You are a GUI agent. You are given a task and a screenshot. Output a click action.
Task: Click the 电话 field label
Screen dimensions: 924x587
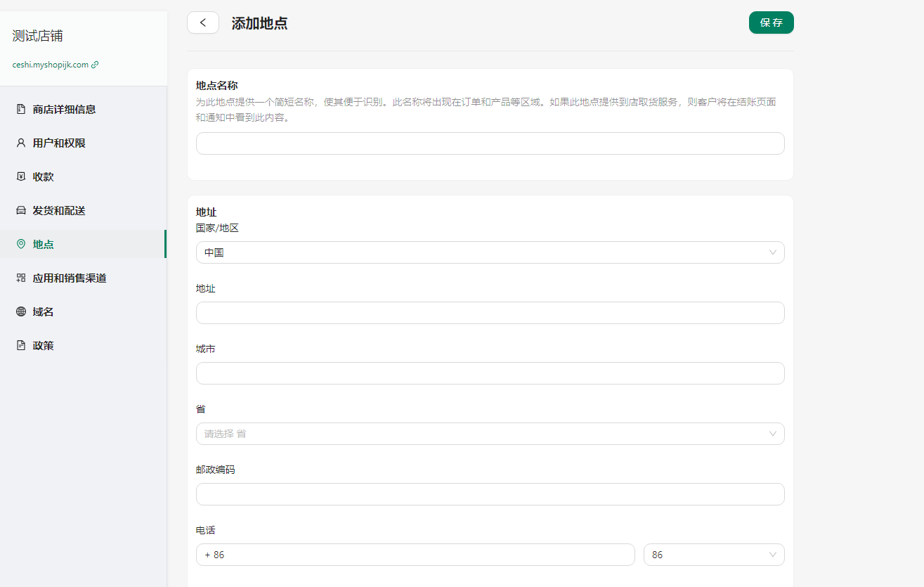(206, 530)
